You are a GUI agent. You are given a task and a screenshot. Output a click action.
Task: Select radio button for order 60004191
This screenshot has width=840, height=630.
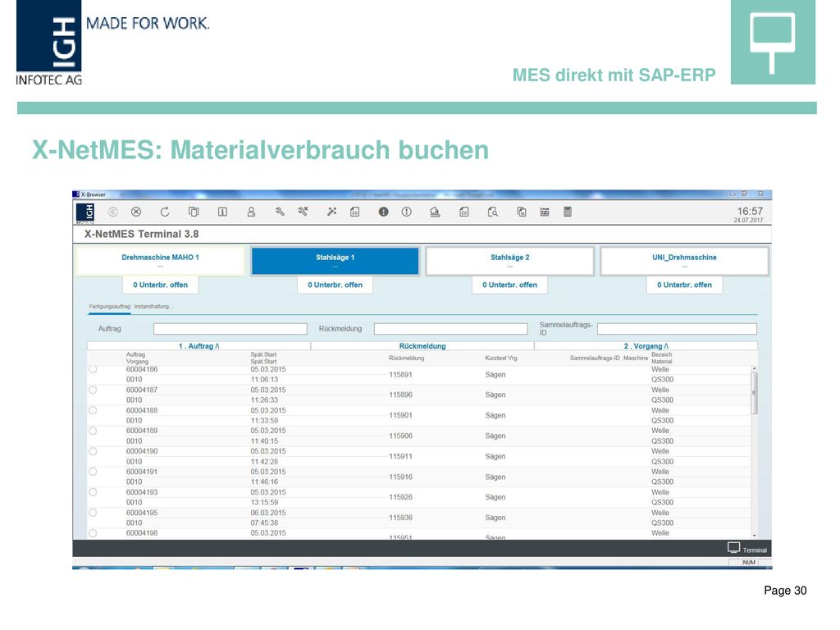click(93, 472)
